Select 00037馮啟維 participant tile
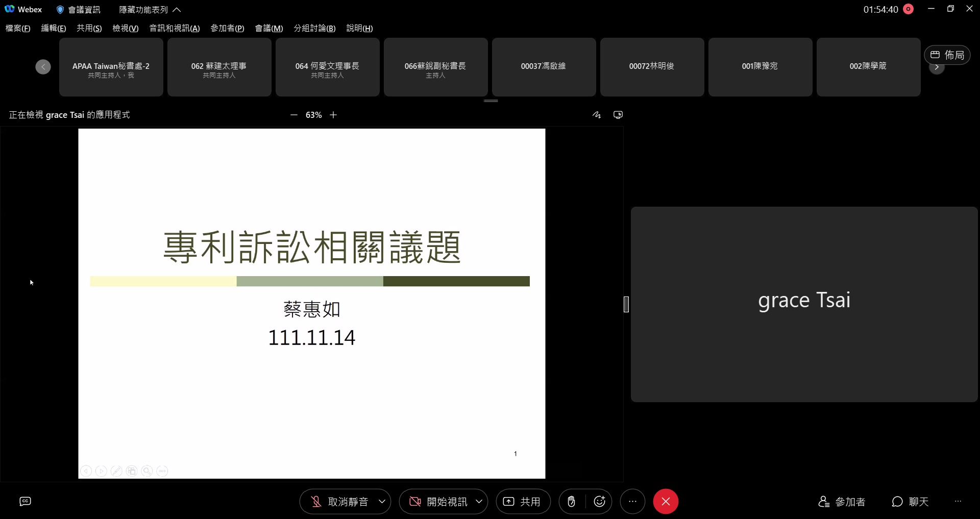The height and width of the screenshot is (519, 980). coord(544,67)
